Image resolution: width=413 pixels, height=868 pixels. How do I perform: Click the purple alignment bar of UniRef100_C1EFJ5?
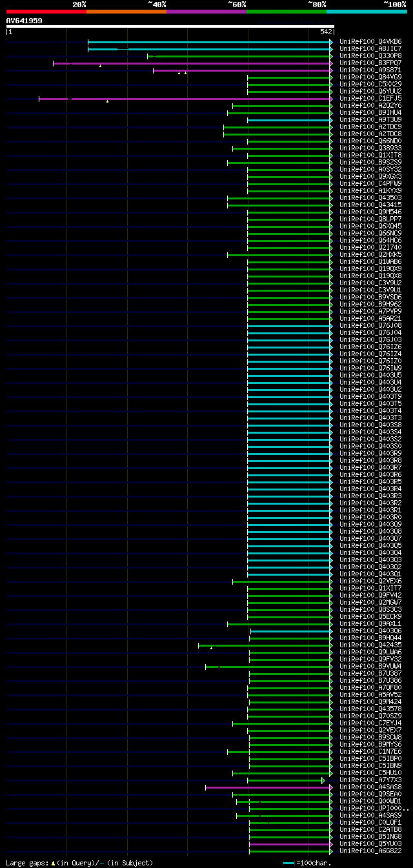point(185,99)
